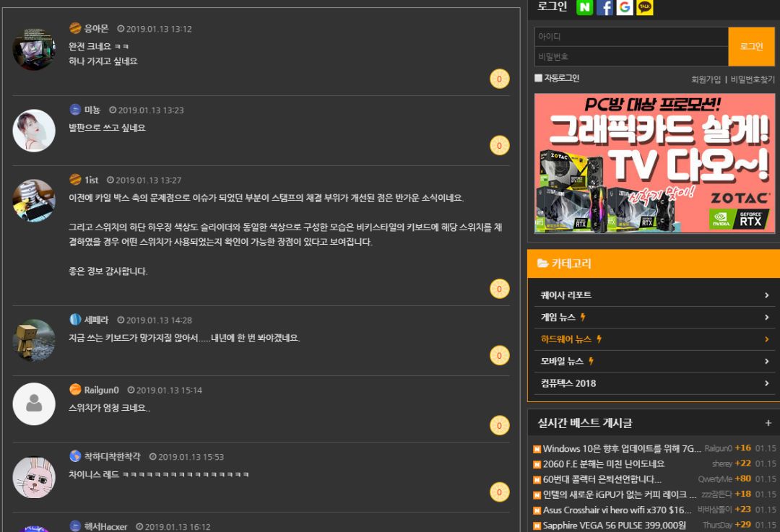
Task: Expand 실시간 베스트 게시글 with plus icon
Action: pos(768,423)
